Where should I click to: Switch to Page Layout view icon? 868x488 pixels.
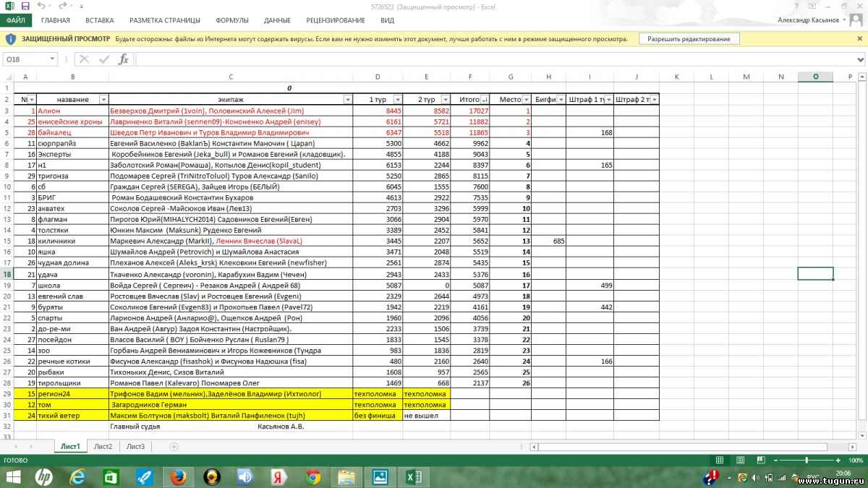point(739,460)
